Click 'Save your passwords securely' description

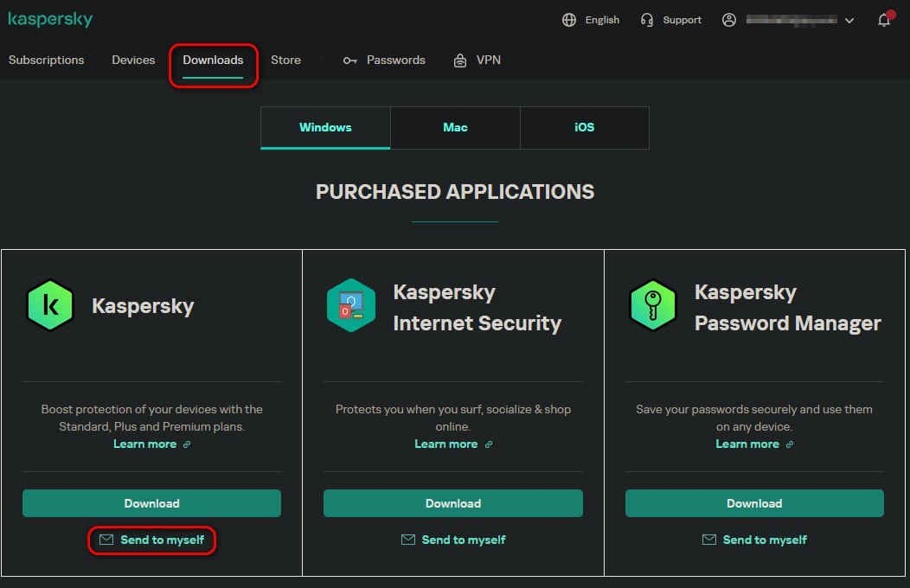[754, 418]
